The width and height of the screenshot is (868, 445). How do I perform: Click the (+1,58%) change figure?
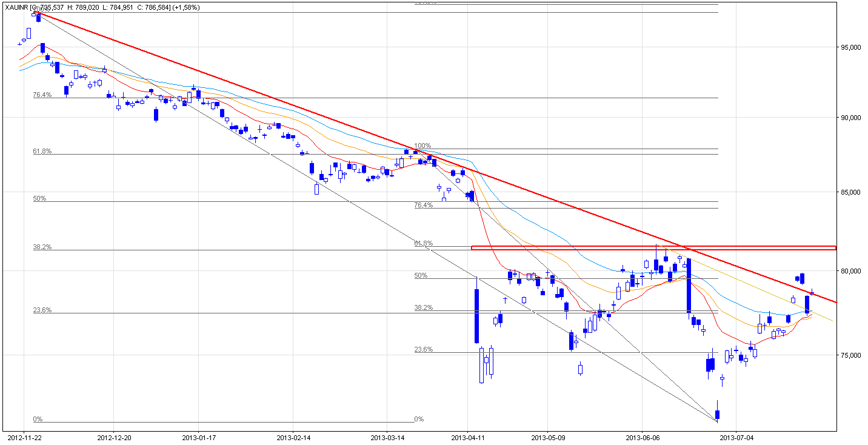tap(186, 7)
